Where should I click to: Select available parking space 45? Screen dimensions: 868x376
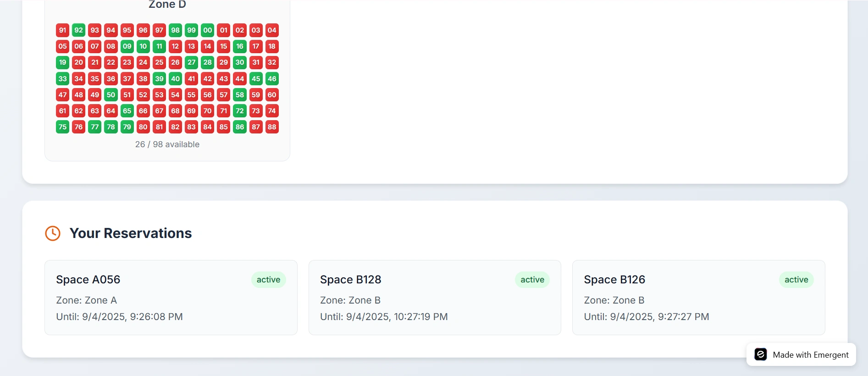tap(256, 79)
